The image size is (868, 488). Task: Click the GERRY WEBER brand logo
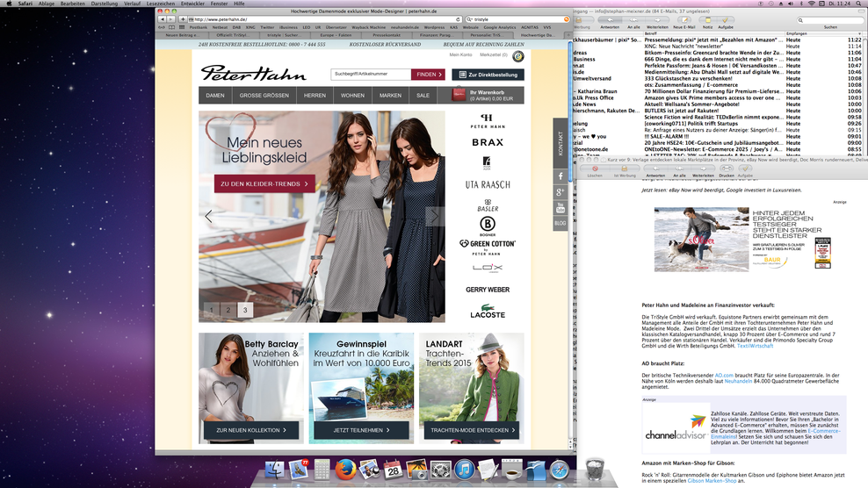tap(488, 290)
